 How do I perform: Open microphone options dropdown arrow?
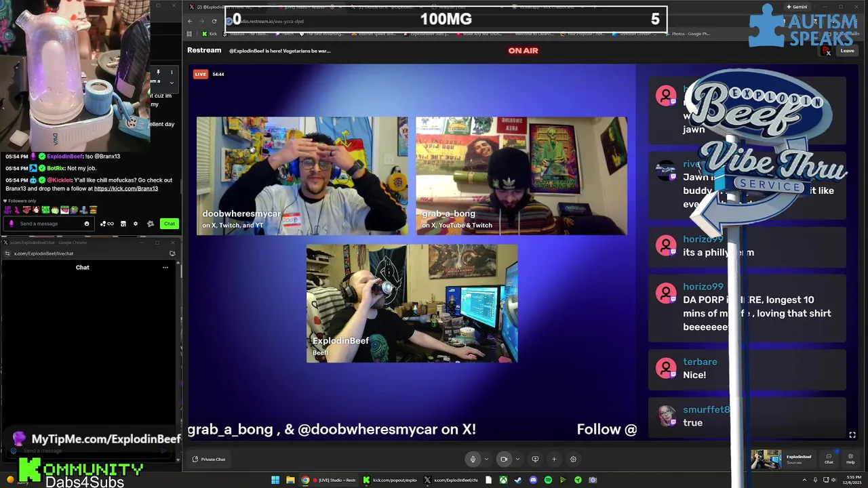486,459
